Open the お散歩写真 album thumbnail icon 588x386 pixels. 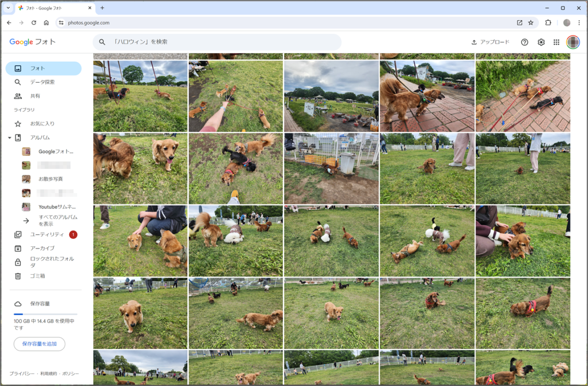(26, 179)
